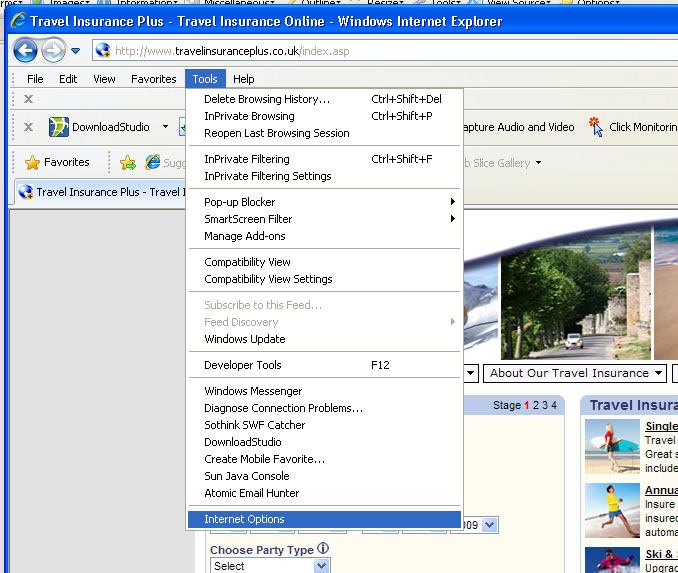The width and height of the screenshot is (678, 573).
Task: Click the ski insurance thumbnail
Action: coord(612,560)
